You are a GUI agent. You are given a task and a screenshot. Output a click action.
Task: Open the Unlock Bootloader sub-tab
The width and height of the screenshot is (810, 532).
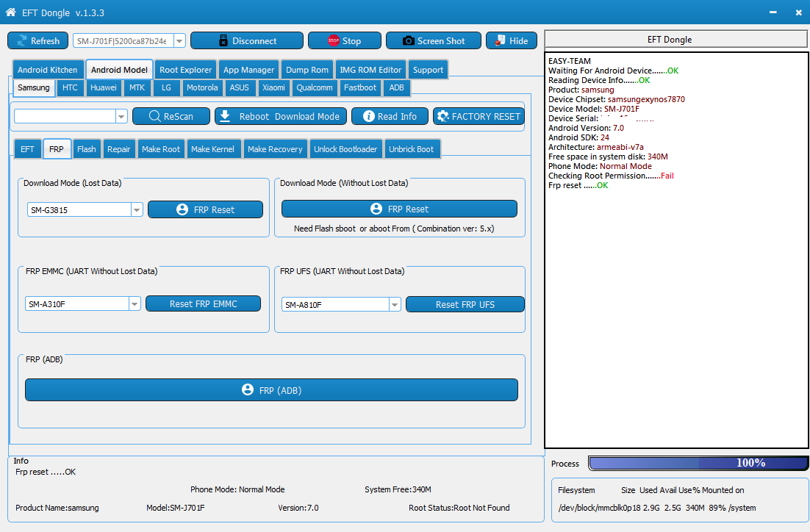pyautogui.click(x=345, y=149)
